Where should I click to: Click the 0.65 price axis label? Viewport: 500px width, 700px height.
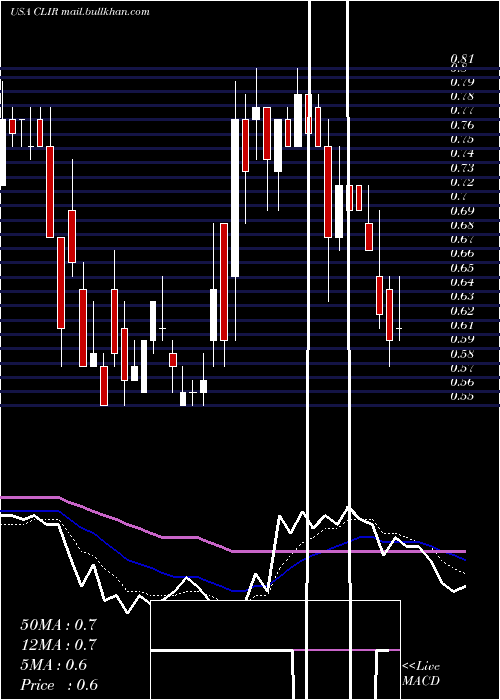[x=462, y=268]
